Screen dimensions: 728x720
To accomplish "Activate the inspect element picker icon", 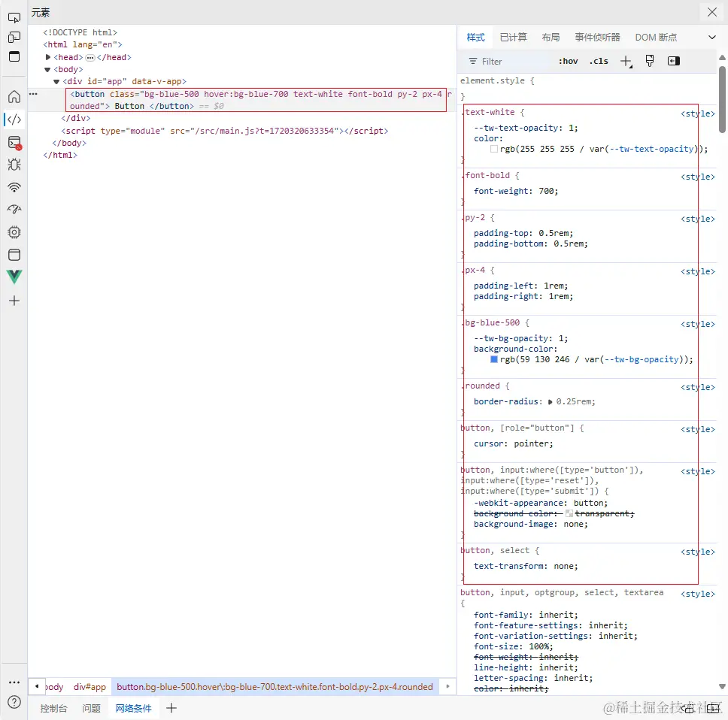I will (x=14, y=17).
